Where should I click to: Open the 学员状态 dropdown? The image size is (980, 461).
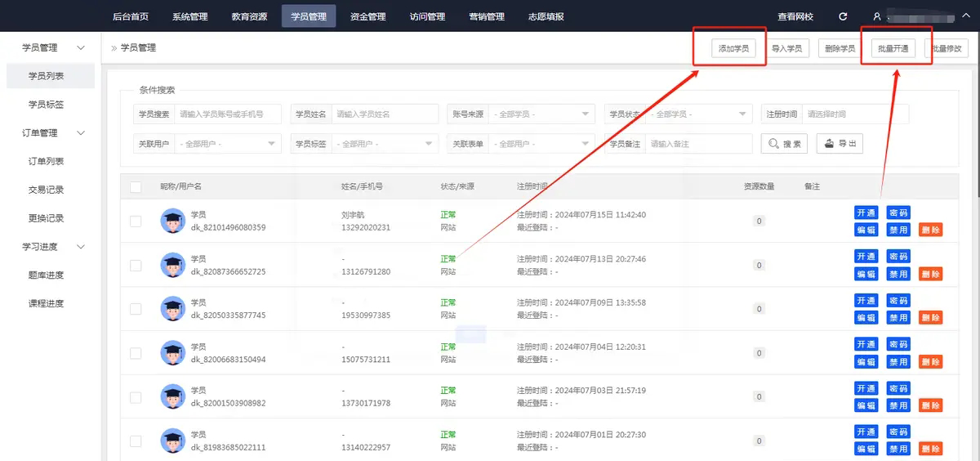[699, 114]
